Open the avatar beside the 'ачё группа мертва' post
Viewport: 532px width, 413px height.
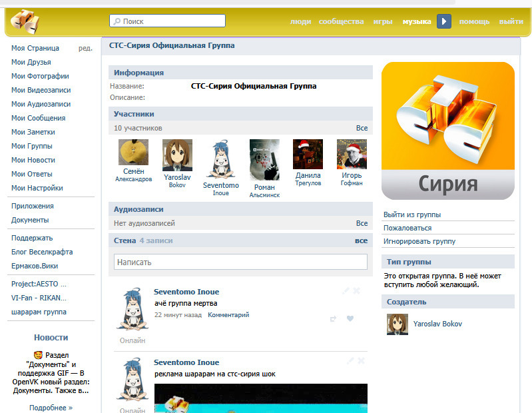click(x=133, y=309)
